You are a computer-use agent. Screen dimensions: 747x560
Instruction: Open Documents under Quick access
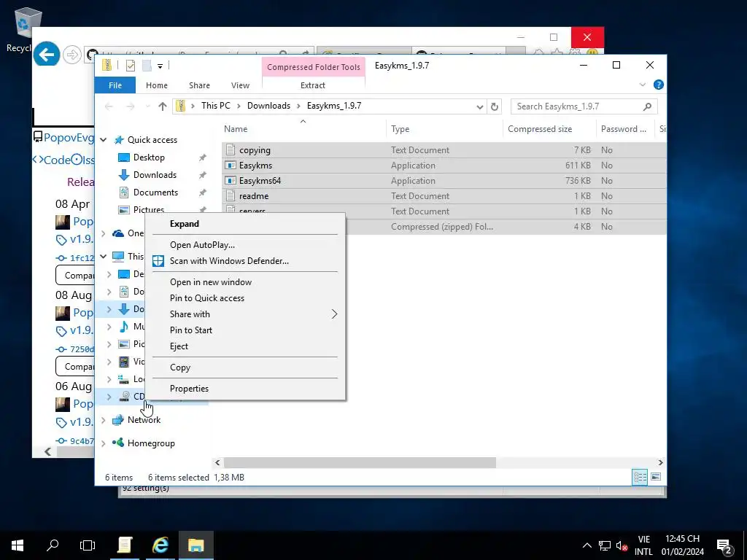pyautogui.click(x=155, y=192)
